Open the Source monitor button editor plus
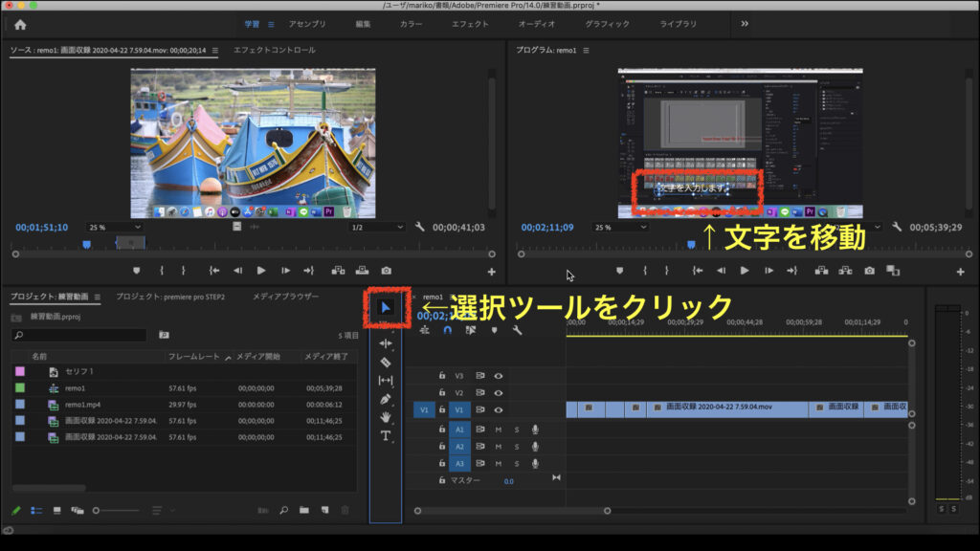Viewport: 980px width, 551px height. (491, 272)
